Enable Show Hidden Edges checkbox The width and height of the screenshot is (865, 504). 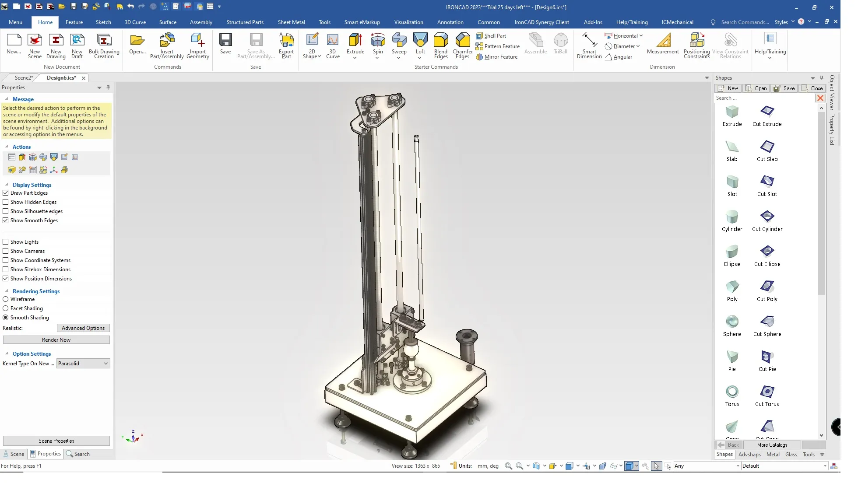pyautogui.click(x=6, y=202)
